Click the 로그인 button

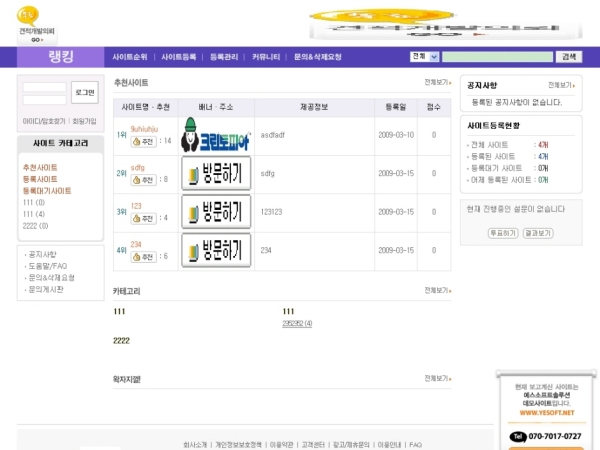[85, 93]
